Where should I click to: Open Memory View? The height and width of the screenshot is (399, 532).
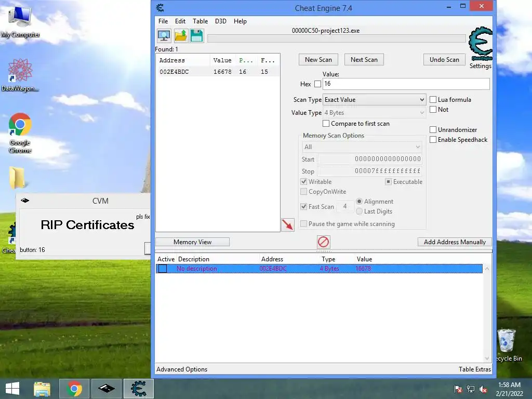(x=192, y=242)
